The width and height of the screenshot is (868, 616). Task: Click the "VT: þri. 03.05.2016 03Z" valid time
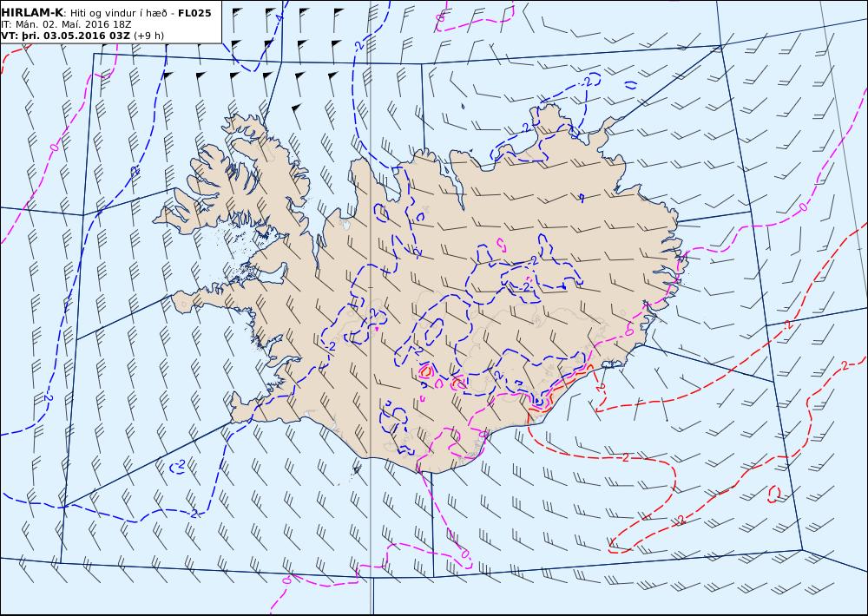[66, 36]
